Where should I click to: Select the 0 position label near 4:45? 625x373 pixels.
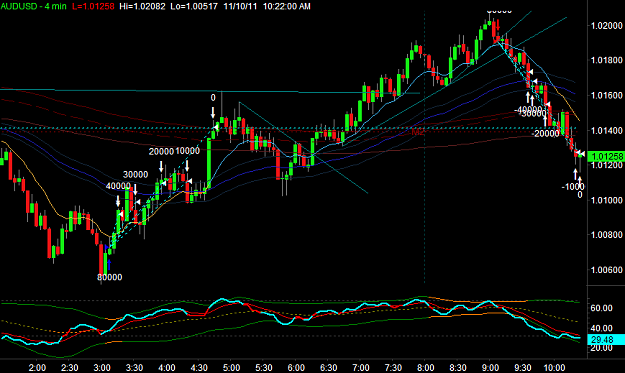coord(213,98)
